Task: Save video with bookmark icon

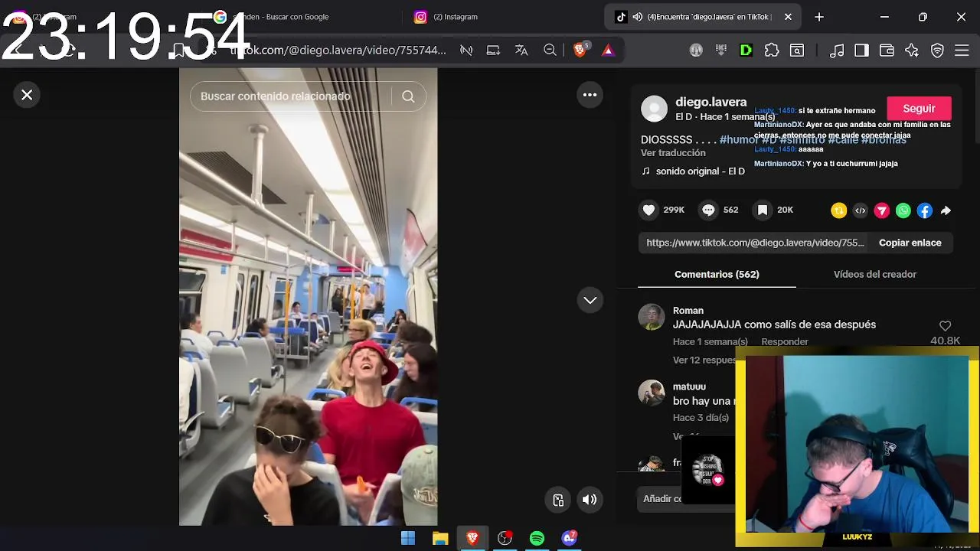Action: (x=763, y=210)
